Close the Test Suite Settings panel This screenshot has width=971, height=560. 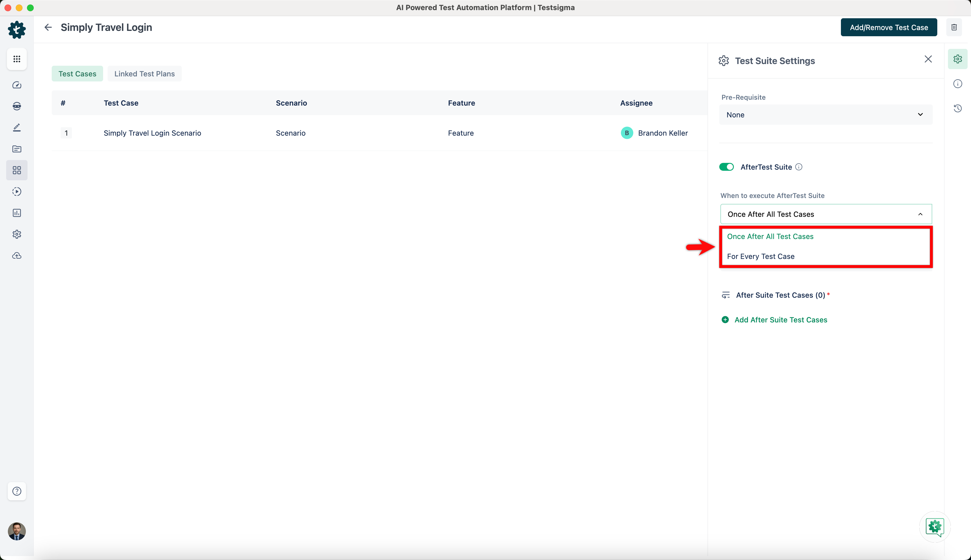click(928, 59)
